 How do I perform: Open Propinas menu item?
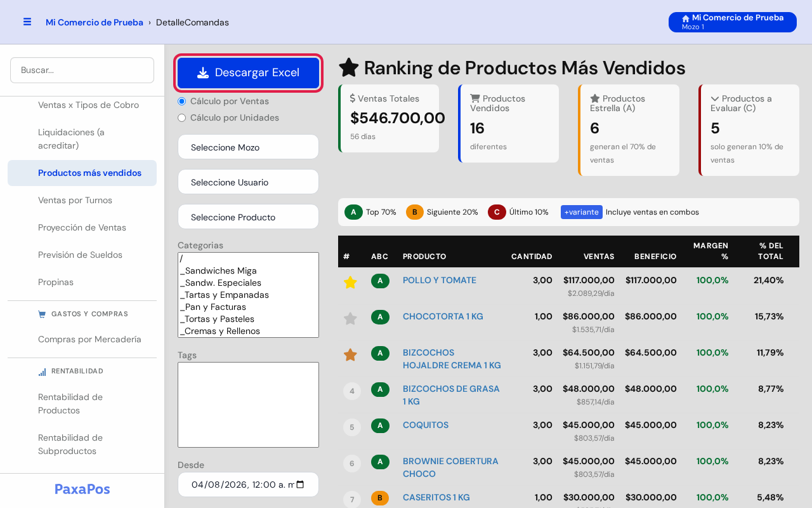[82, 282]
